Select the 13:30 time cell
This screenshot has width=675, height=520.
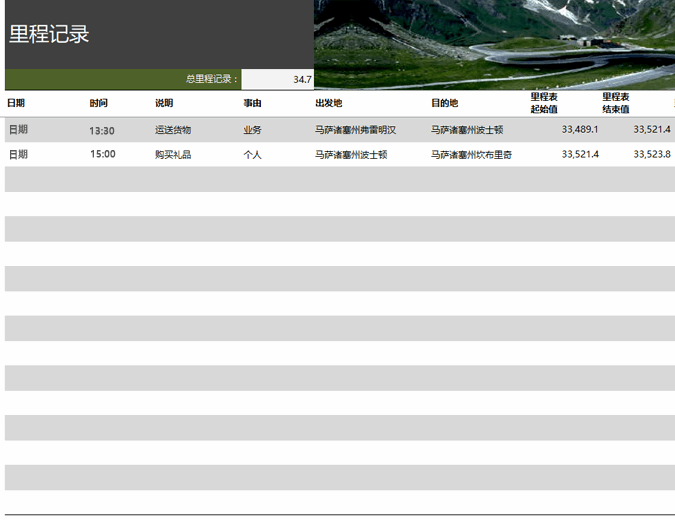tap(102, 130)
